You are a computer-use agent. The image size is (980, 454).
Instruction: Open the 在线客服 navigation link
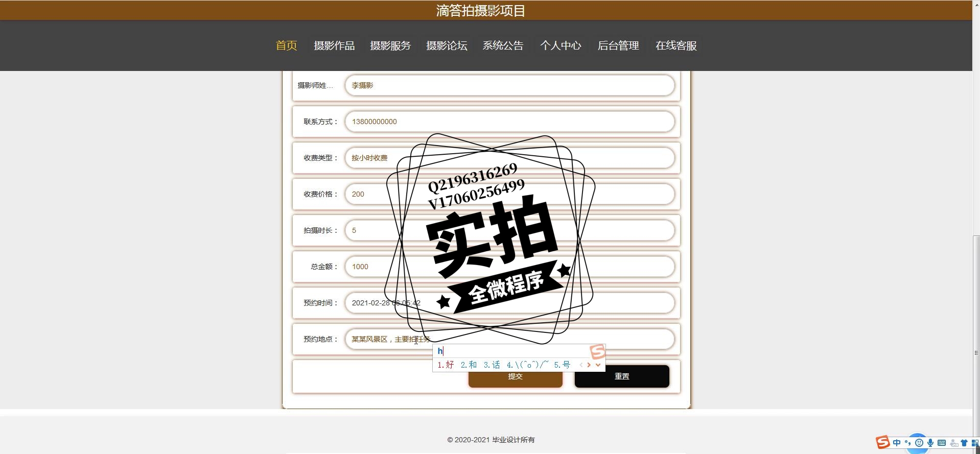[676, 45]
